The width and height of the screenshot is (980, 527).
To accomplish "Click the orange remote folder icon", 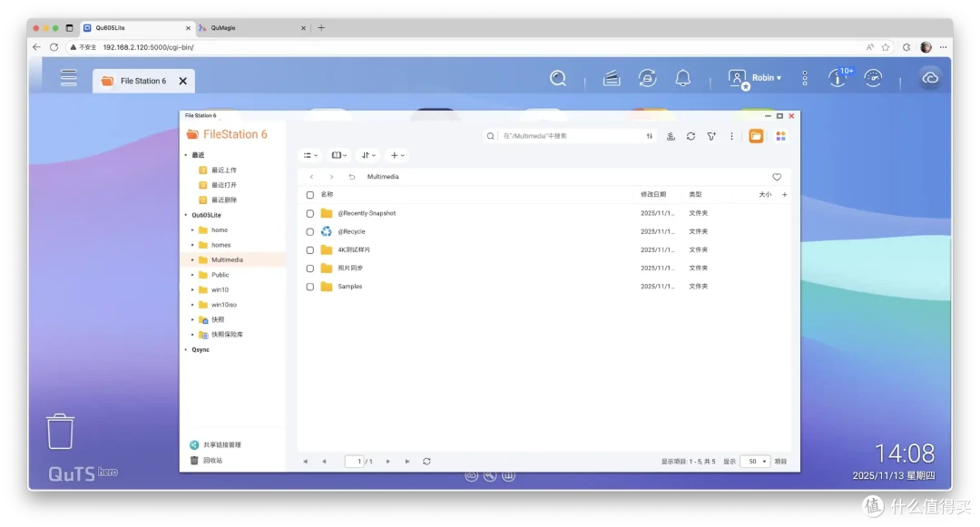I will 756,136.
